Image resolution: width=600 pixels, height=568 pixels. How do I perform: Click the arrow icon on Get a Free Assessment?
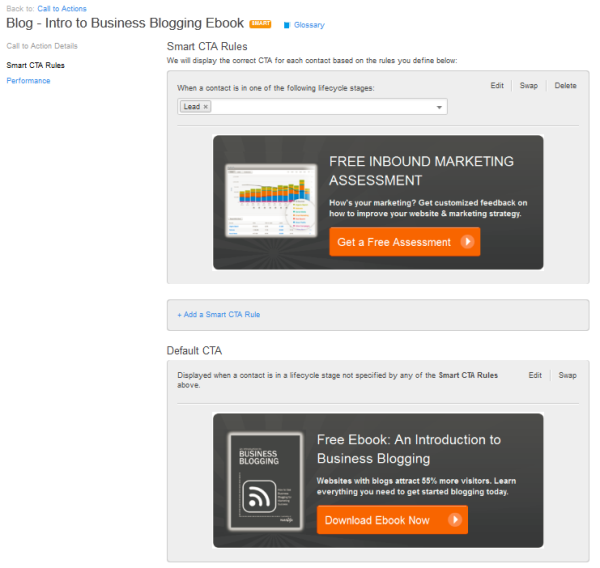(x=467, y=242)
